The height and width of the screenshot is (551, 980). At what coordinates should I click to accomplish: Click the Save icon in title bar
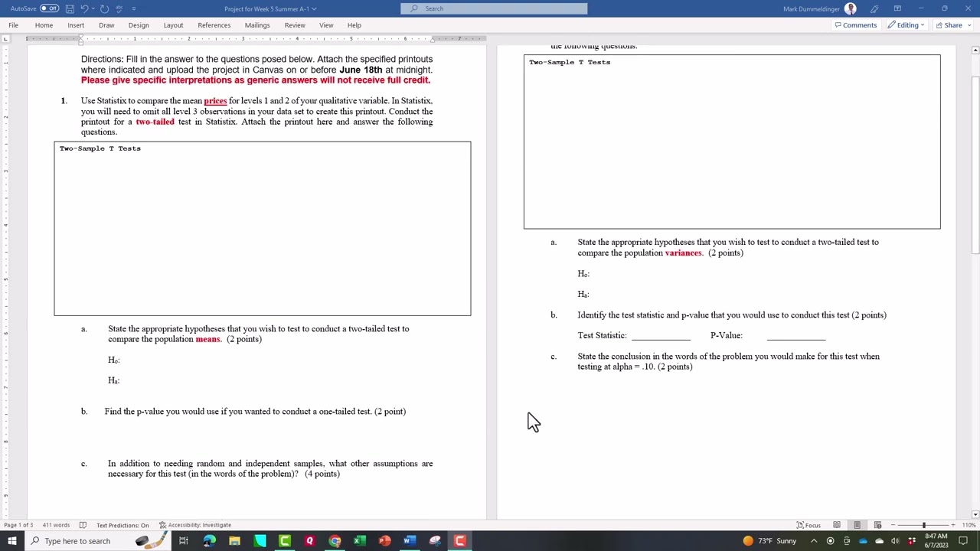click(70, 8)
